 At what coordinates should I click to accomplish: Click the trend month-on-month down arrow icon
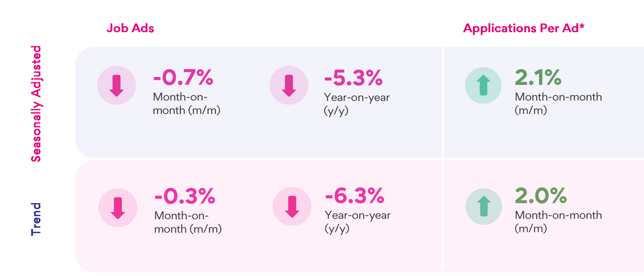117,208
